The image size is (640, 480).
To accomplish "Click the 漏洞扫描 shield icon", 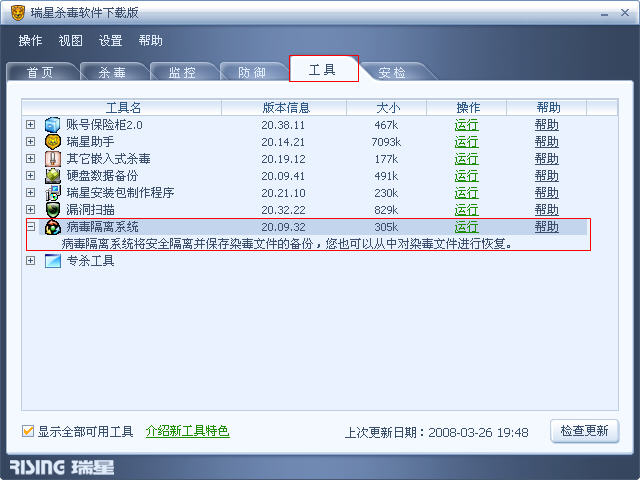I will (53, 210).
